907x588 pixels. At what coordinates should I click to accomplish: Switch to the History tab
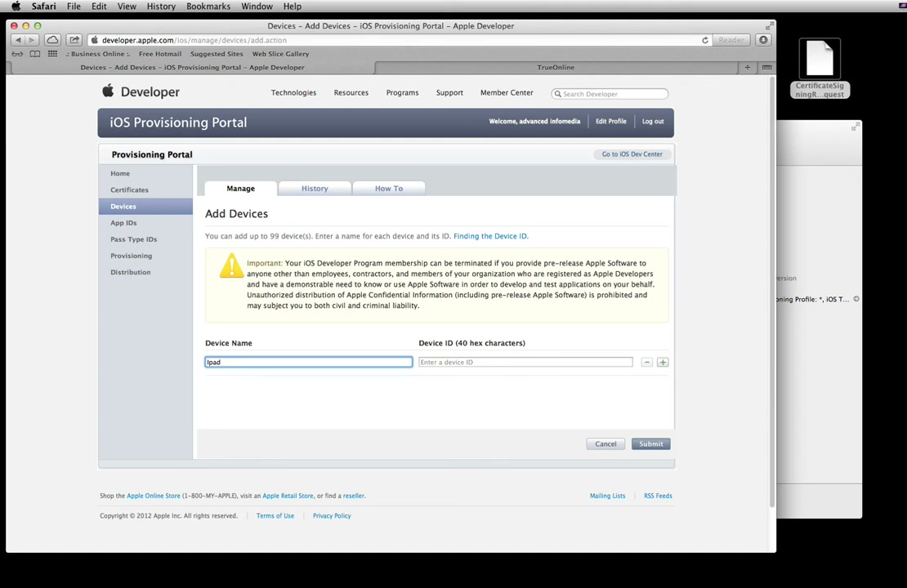coord(315,189)
